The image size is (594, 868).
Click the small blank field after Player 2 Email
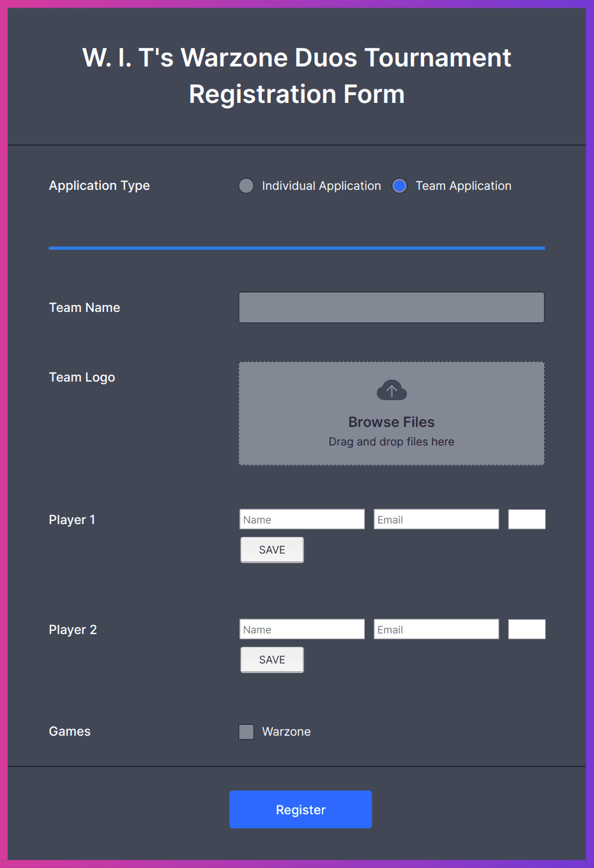point(526,630)
